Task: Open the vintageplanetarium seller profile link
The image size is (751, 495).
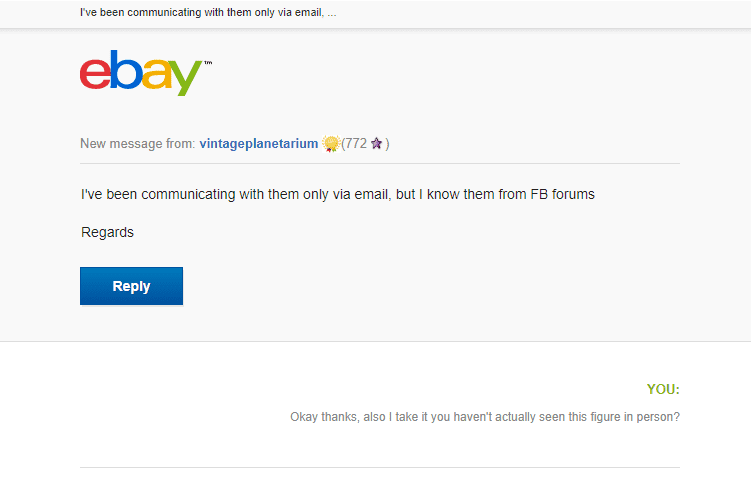Action: coord(259,144)
